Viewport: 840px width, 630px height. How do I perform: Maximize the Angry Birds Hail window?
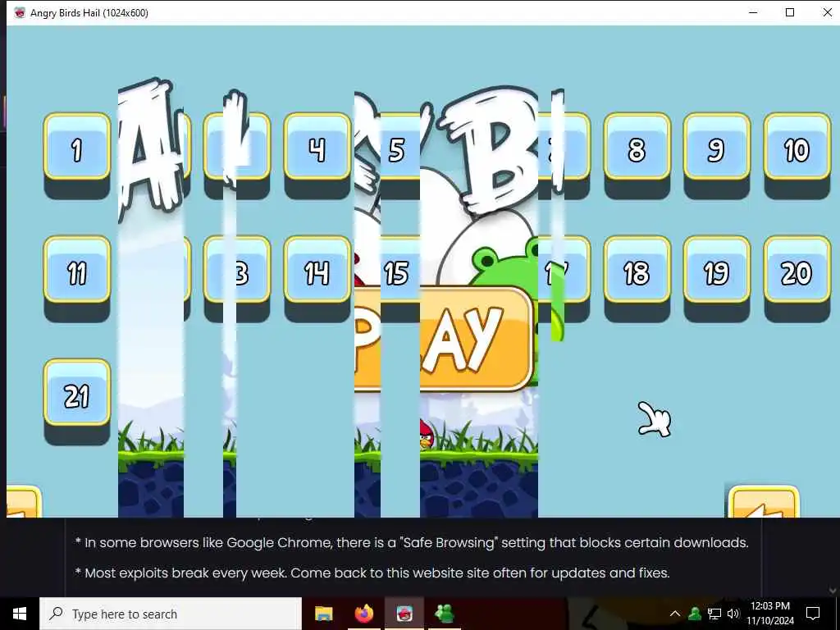(x=790, y=12)
